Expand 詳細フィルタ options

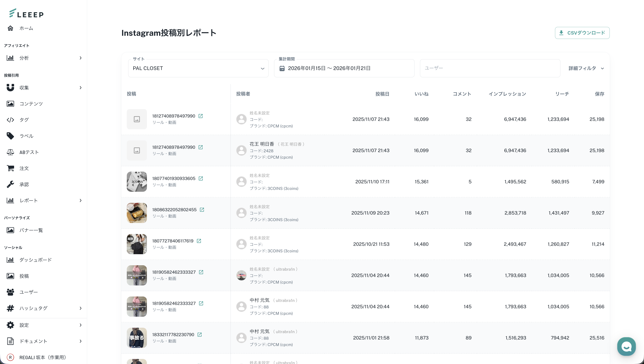[586, 68]
